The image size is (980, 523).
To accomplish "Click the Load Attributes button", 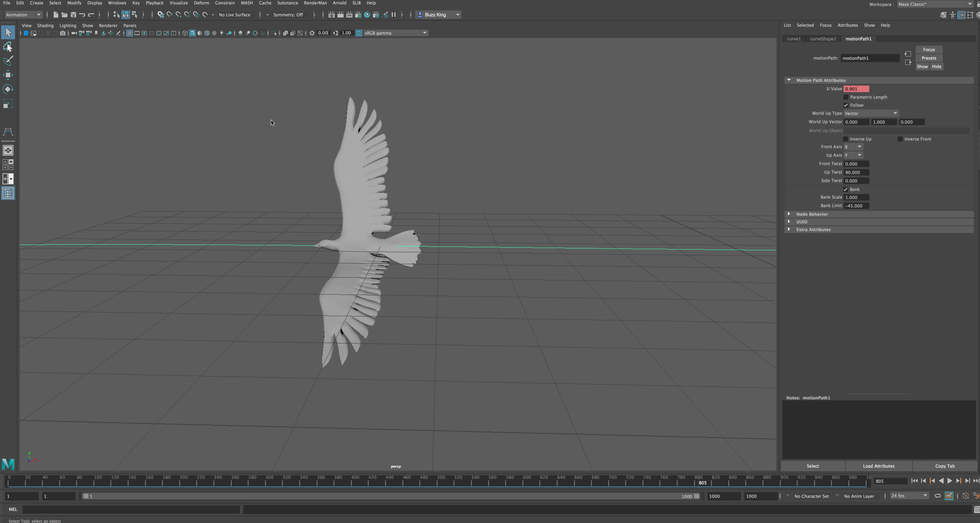I will (878, 466).
